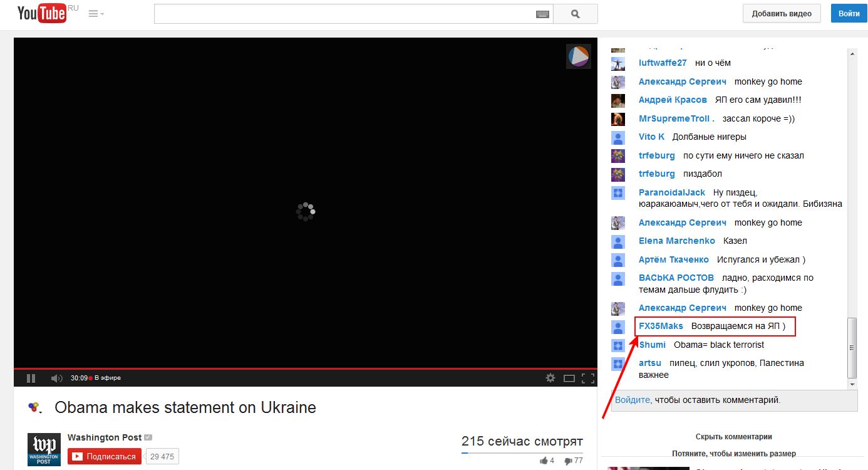Toggle theater mode in the player
Image resolution: width=868 pixels, height=470 pixels.
pyautogui.click(x=569, y=378)
